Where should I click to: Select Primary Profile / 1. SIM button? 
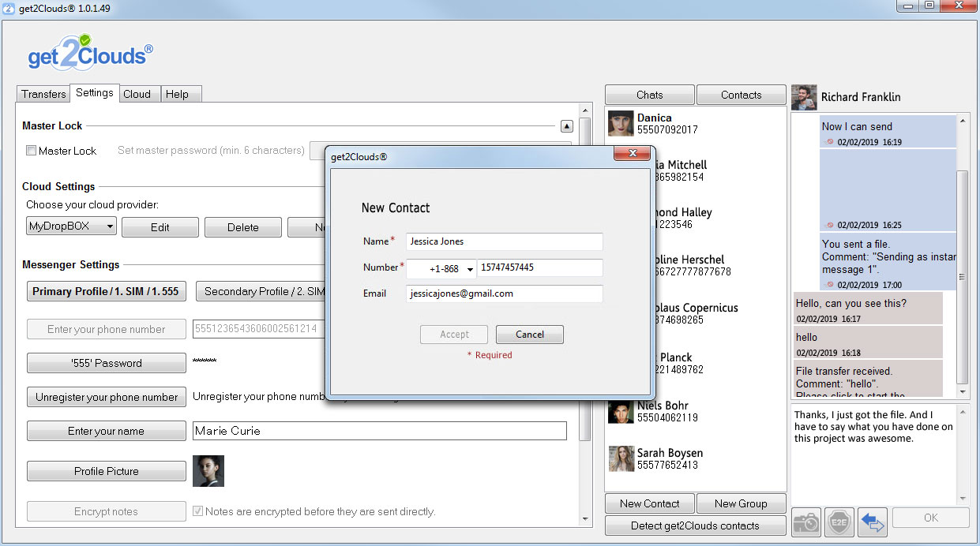coord(106,291)
